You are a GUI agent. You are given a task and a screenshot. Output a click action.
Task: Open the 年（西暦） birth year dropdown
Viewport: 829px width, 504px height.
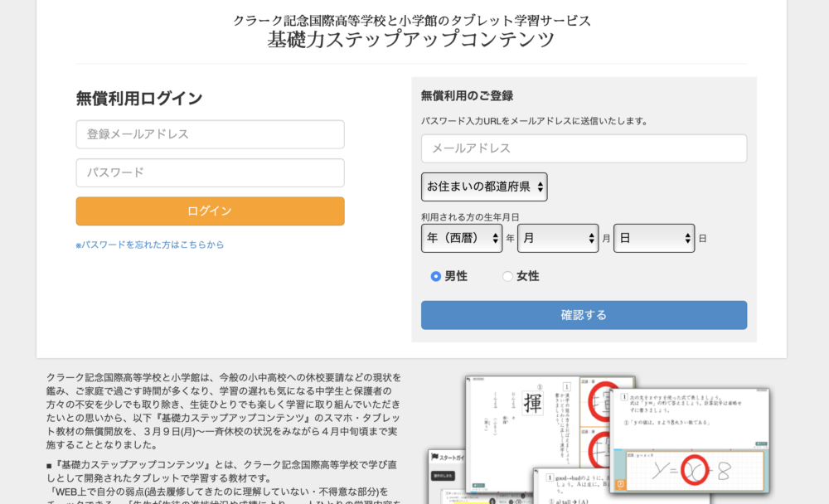click(x=462, y=238)
